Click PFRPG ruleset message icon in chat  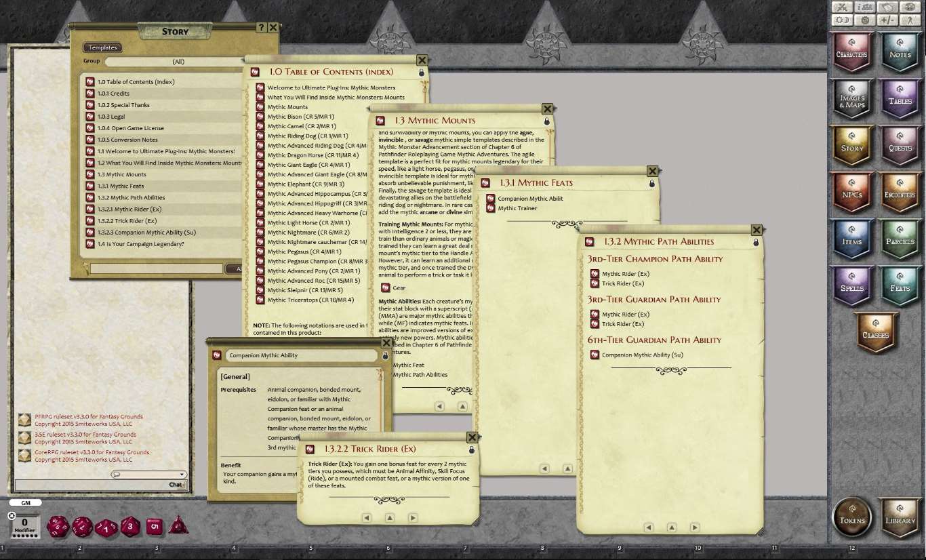[x=24, y=420]
